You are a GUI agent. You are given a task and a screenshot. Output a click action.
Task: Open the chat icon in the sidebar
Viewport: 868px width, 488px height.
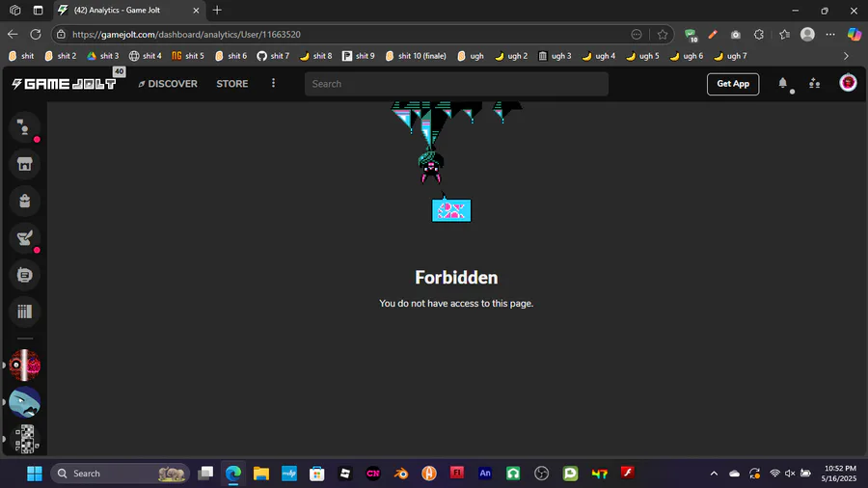24,127
